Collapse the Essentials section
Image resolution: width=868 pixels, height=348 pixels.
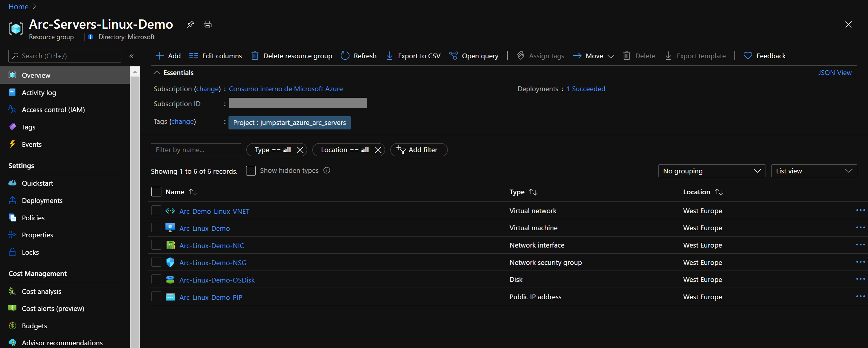tap(157, 73)
